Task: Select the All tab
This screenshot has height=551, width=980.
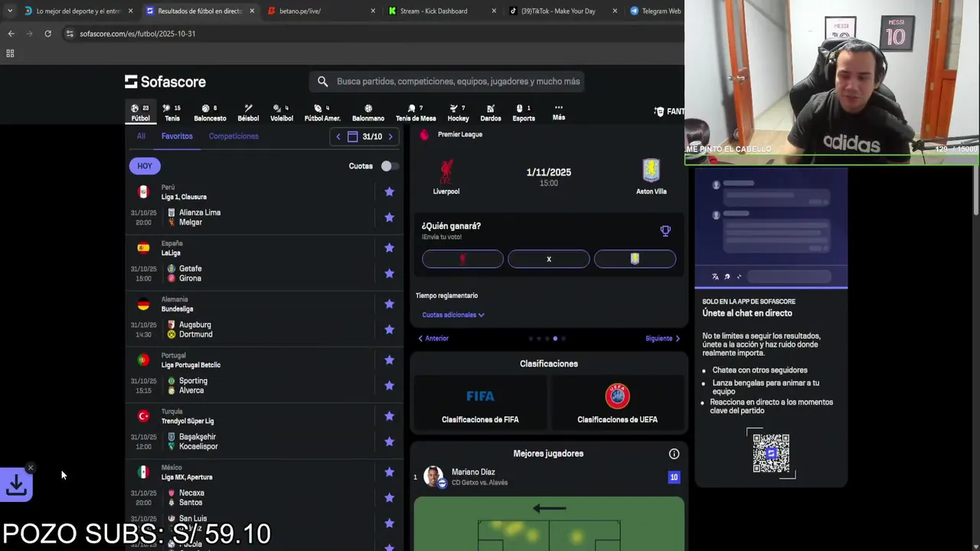Action: pos(141,136)
